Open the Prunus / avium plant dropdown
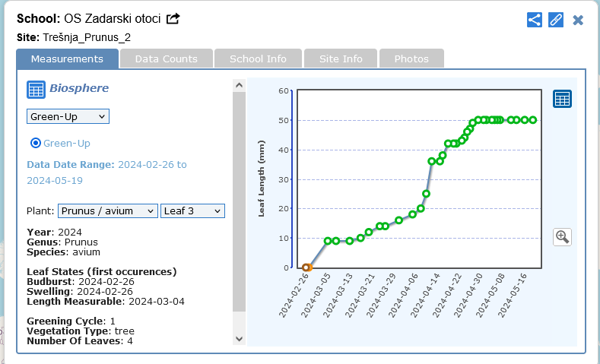600x364 pixels. point(107,210)
